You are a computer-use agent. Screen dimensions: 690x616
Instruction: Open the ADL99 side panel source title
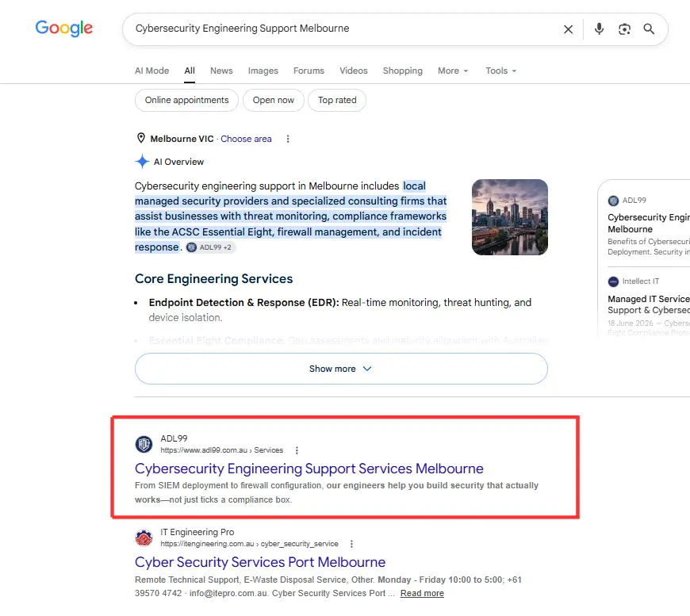(649, 223)
